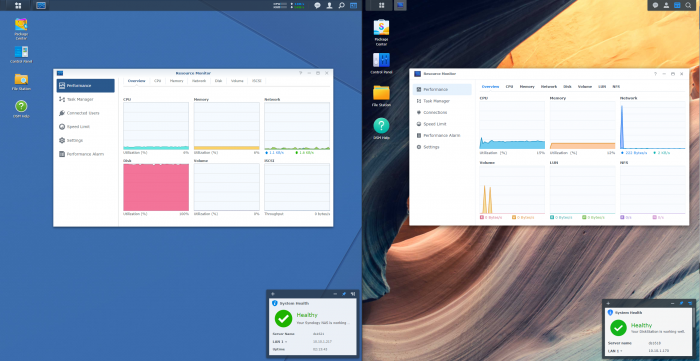Image resolution: width=700 pixels, height=361 pixels.
Task: Open the search magnifier in the right taskbar
Action: click(688, 5)
